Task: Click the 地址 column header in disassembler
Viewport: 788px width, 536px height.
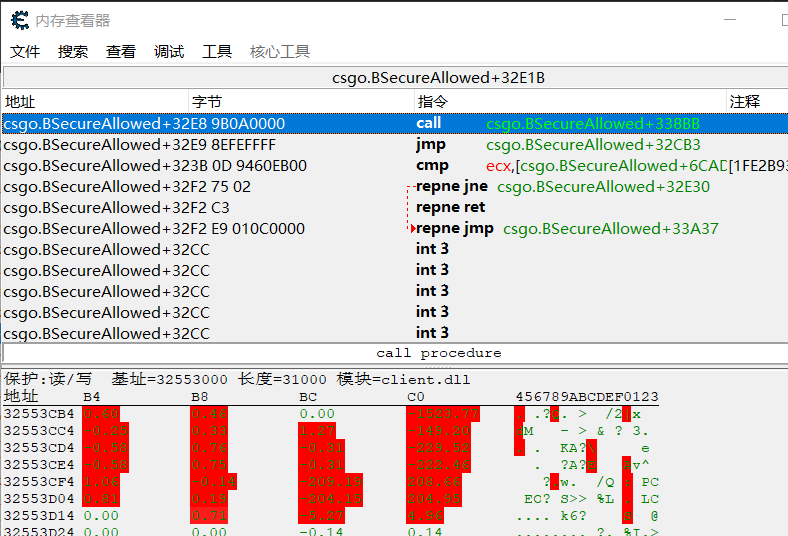Action: [x=95, y=101]
